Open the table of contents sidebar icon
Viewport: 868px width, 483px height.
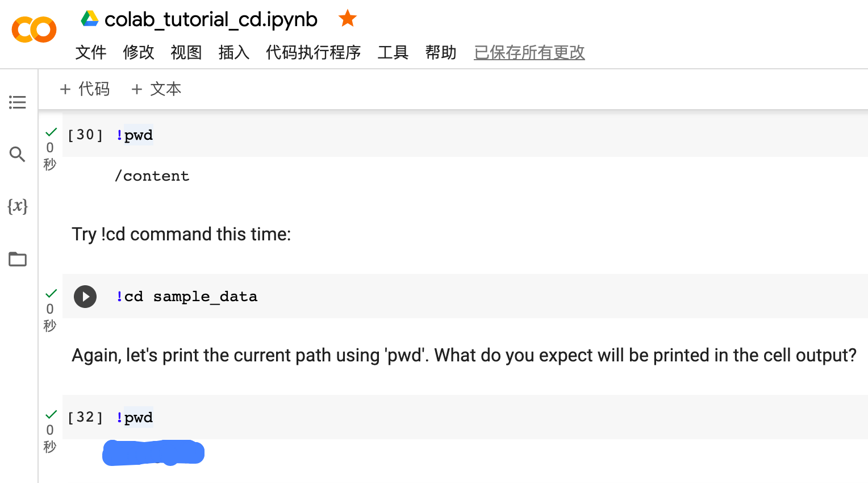tap(18, 102)
